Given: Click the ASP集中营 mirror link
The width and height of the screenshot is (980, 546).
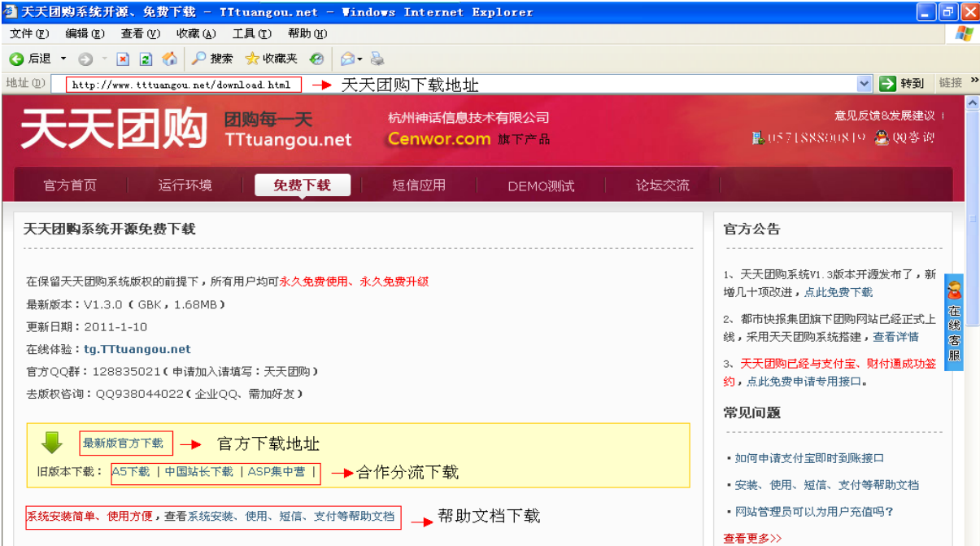Looking at the screenshot, I should 277,471.
